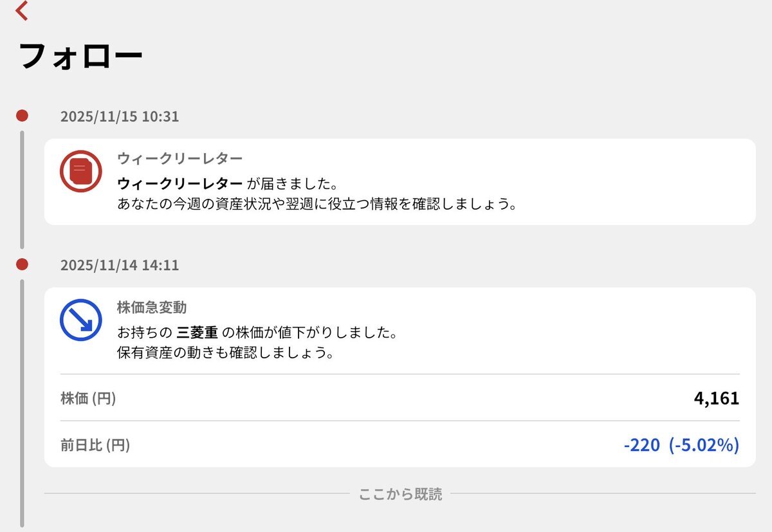Open the red Weekly Letter document icon

(x=80, y=171)
